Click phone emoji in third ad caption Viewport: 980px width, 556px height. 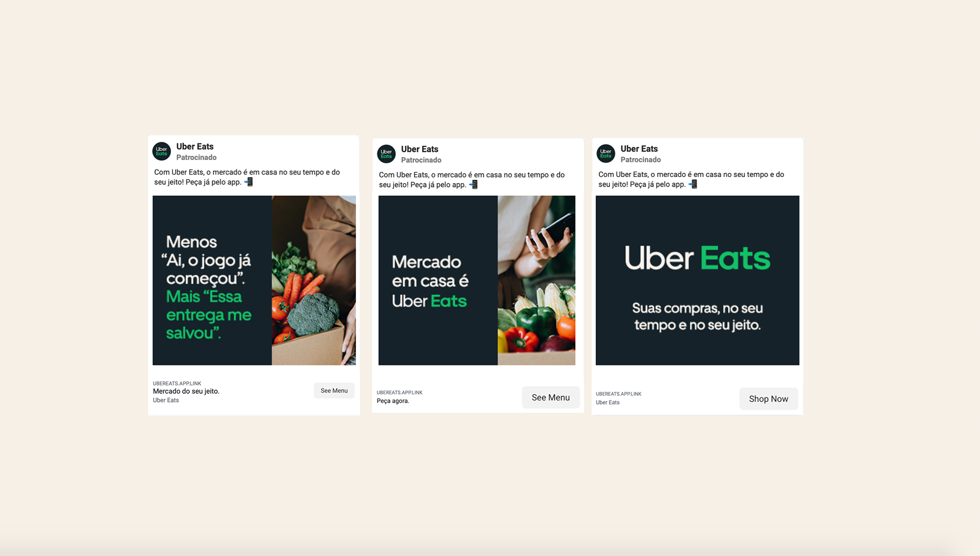(x=693, y=184)
